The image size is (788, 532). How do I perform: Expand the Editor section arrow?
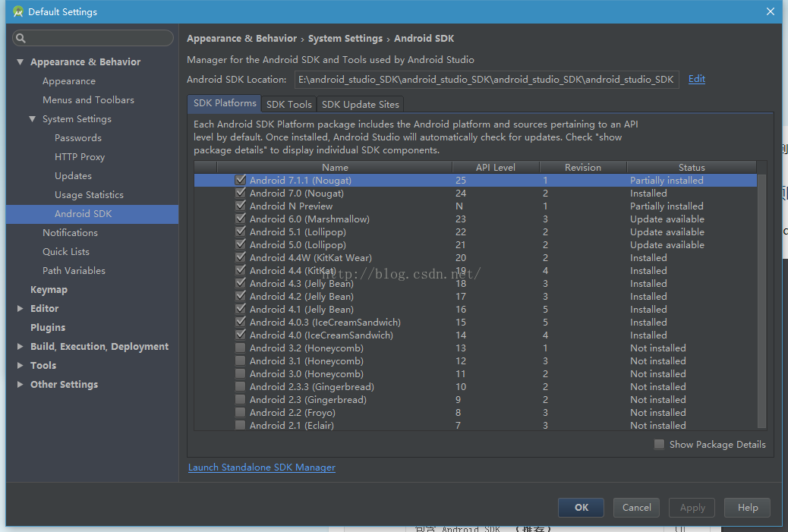tap(20, 308)
